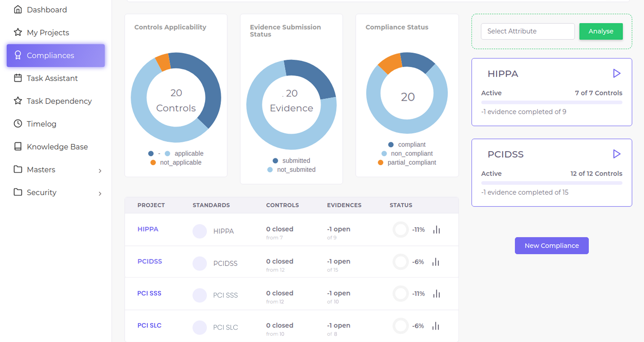Screen dimensions: 644x342
Task: Open Timelog in sidebar
Action: (x=56, y=124)
